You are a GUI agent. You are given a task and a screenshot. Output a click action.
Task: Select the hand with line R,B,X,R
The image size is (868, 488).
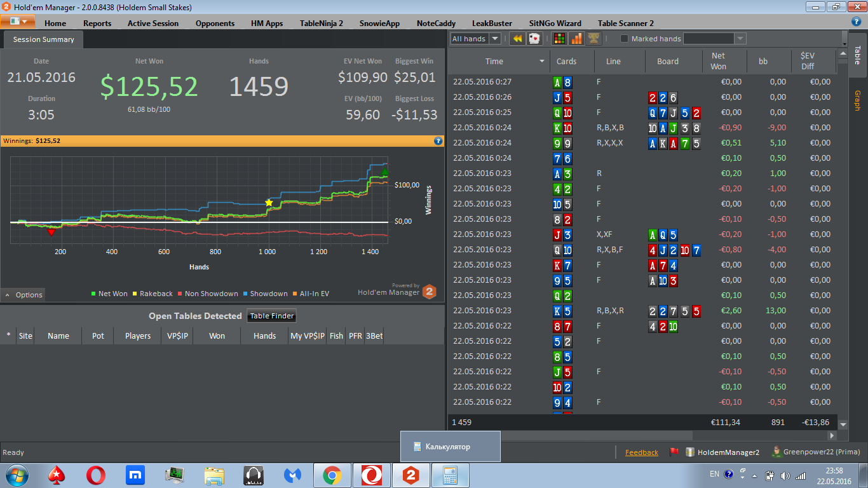click(643, 311)
